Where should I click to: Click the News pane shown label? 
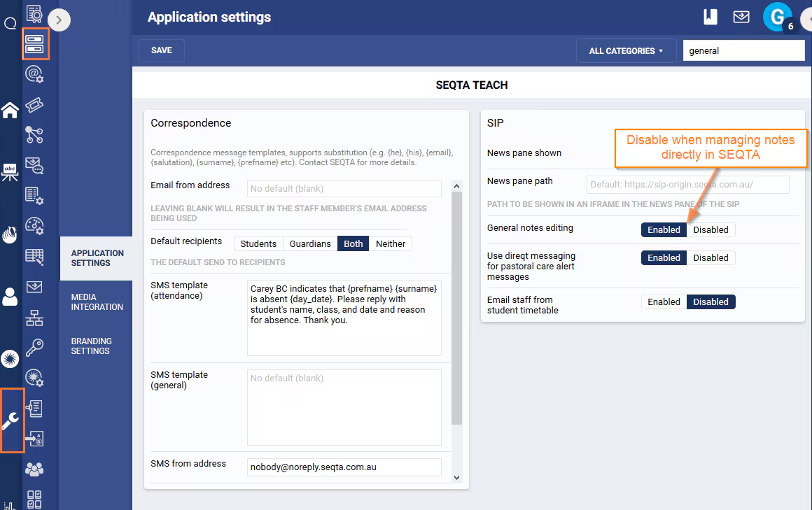[x=524, y=153]
